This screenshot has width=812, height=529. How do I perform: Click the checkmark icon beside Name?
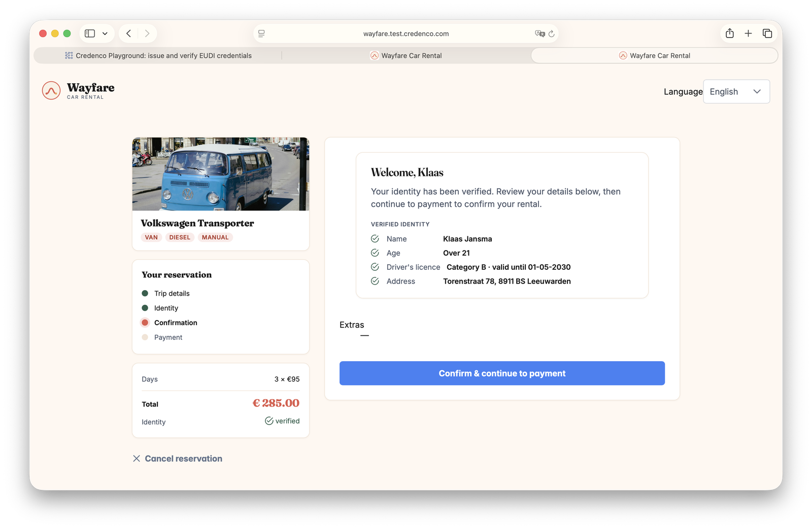[x=375, y=239]
